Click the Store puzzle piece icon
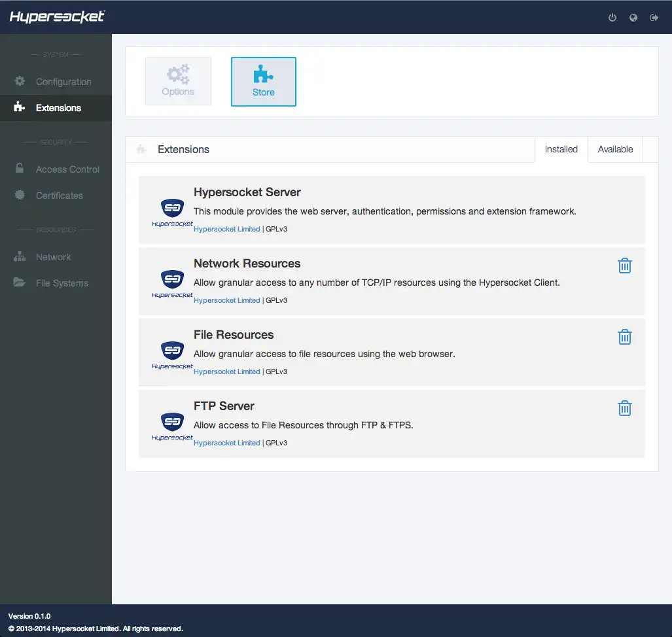The width and height of the screenshot is (672, 637). pos(263,74)
